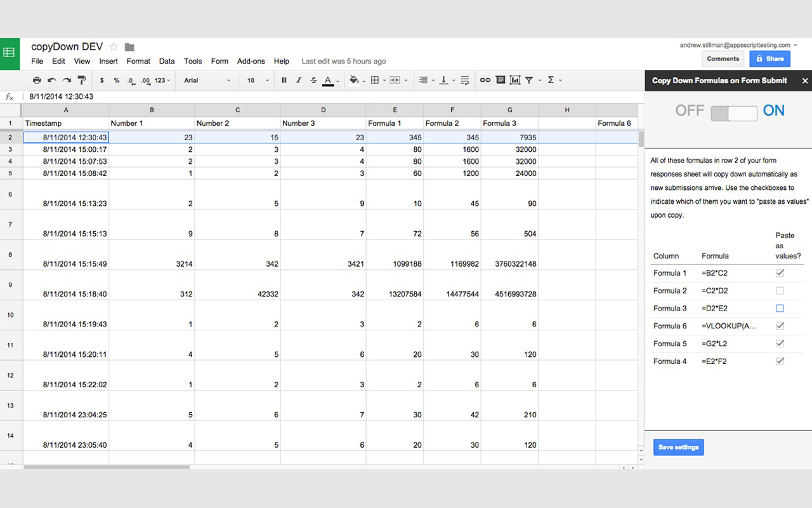
Task: Open horizontal align dropdown
Action: (426, 81)
